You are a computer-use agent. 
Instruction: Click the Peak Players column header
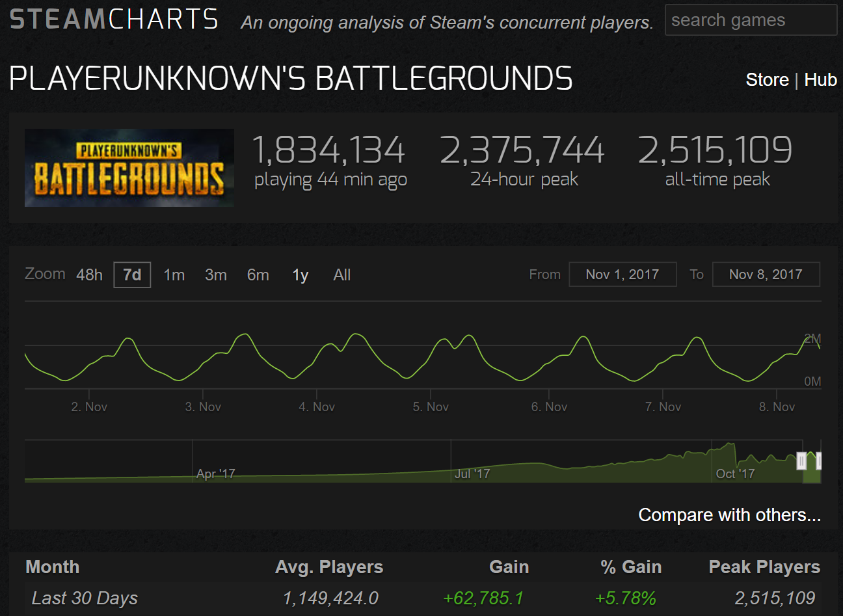point(764,567)
